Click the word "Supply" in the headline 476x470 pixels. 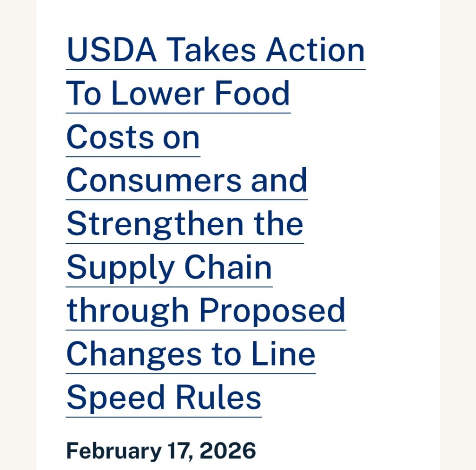[121, 268]
